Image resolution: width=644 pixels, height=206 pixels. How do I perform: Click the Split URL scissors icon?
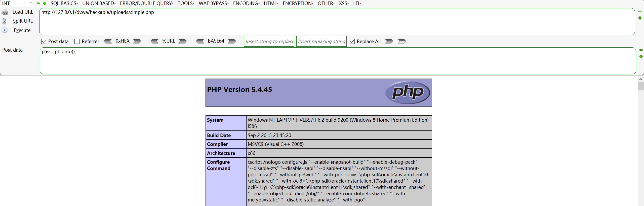pos(4,21)
